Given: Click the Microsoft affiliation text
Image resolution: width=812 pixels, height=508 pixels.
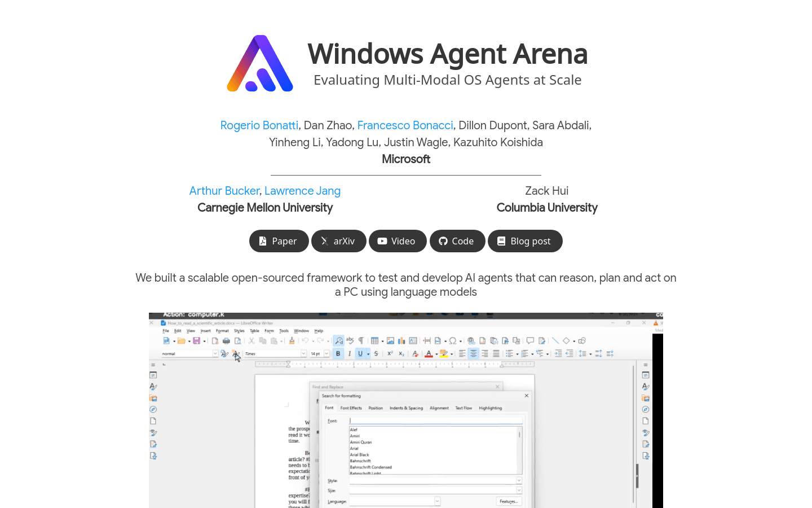Looking at the screenshot, I should (406, 159).
